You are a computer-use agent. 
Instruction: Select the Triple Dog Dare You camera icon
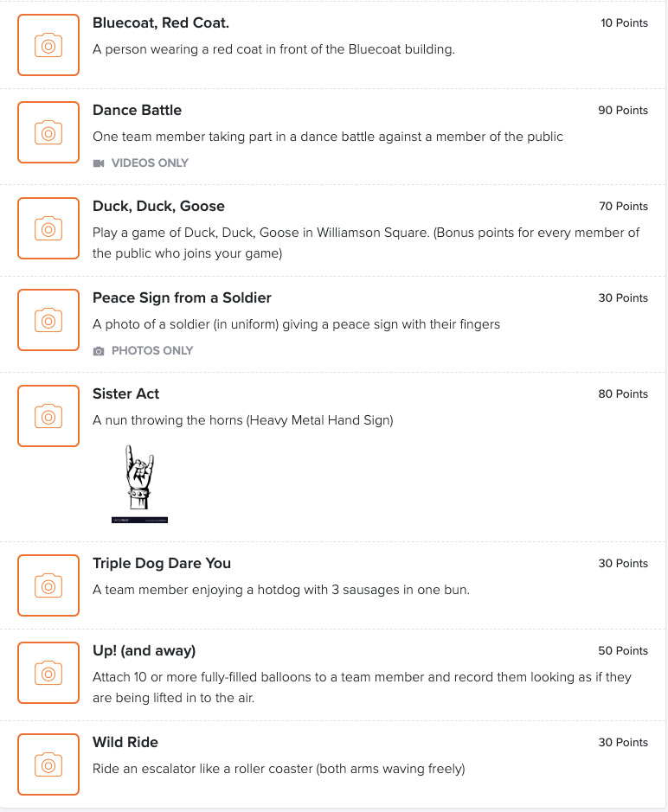coord(48,585)
